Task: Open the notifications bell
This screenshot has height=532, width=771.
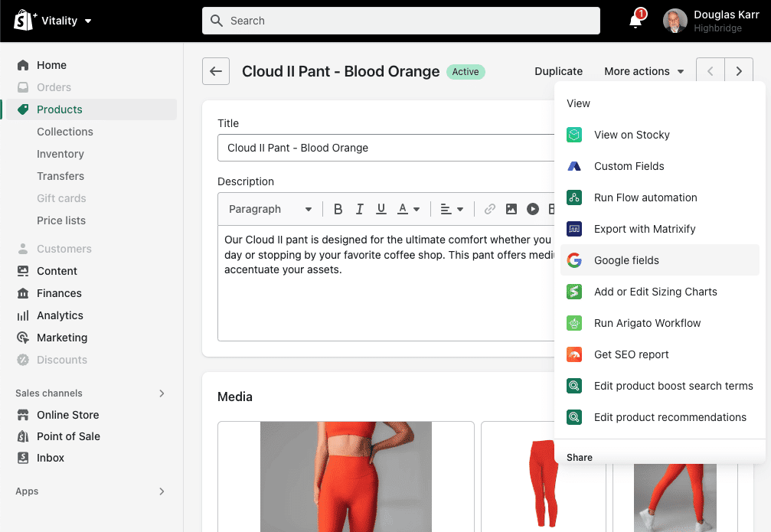Action: click(635, 21)
